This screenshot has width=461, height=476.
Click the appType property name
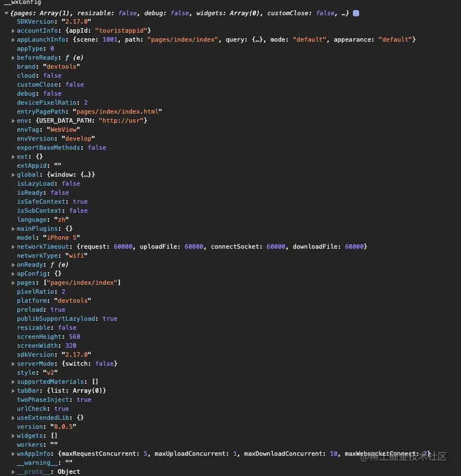click(29, 48)
